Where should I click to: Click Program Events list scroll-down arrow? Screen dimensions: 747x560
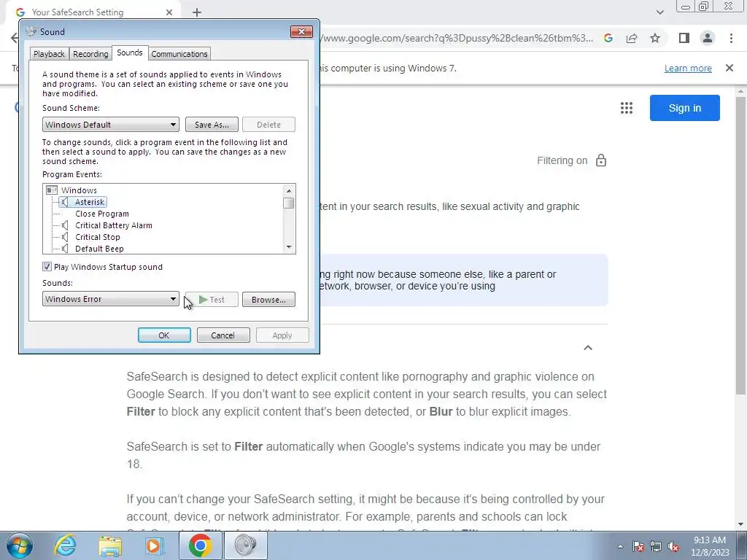(289, 247)
